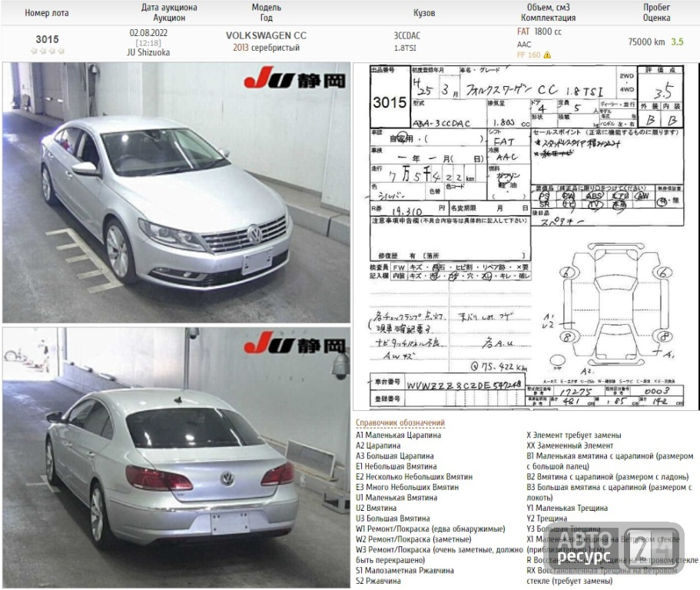Image resolution: width=700 pixels, height=590 pixels.
Task: Click the 'AAC' equipment text
Action: coord(524,45)
